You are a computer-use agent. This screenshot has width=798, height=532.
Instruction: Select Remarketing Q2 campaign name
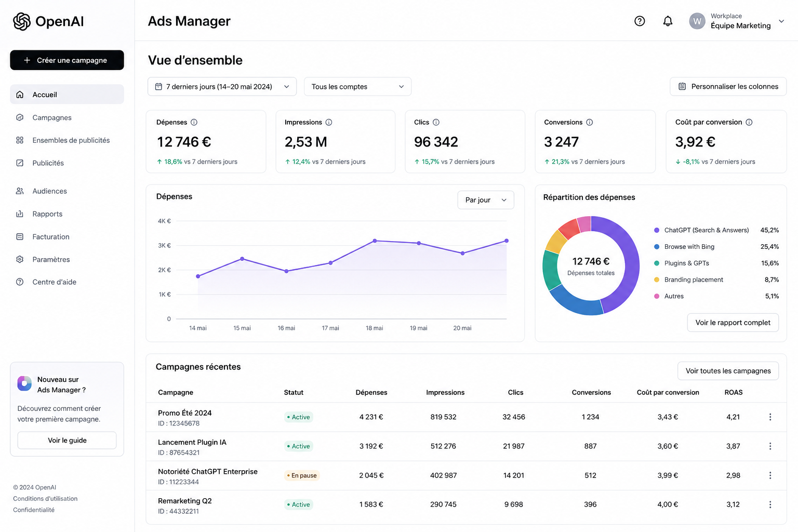pos(185,501)
